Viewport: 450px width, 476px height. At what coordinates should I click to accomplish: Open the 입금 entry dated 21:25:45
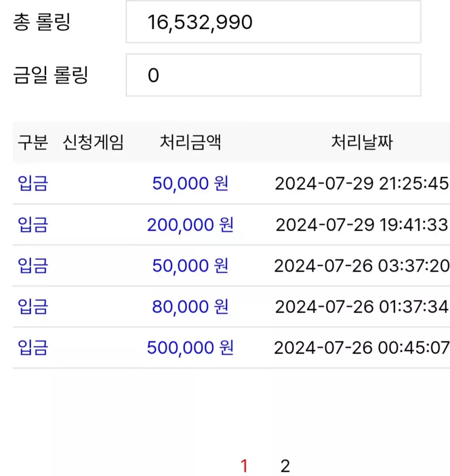coord(33,184)
